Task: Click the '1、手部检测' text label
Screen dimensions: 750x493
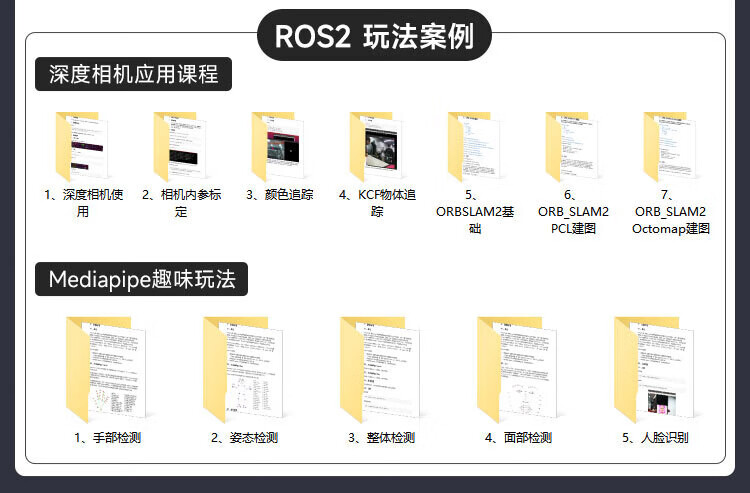Action: tap(106, 438)
